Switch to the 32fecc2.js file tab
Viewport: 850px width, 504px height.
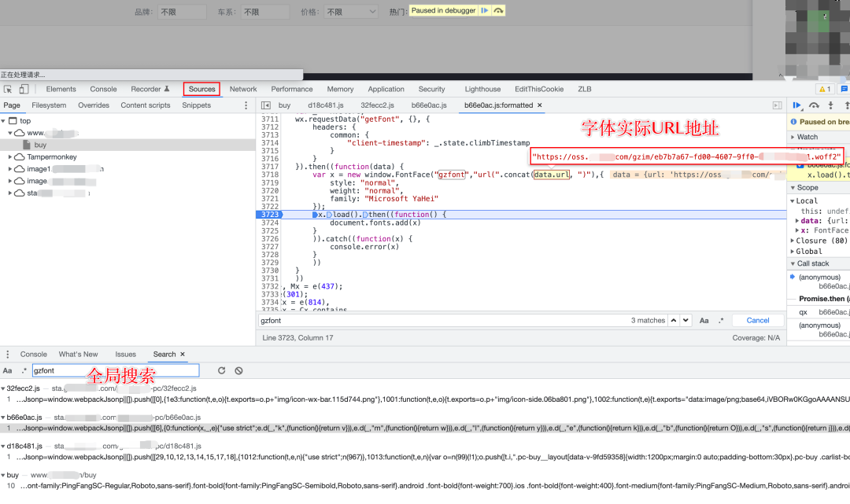click(x=377, y=105)
